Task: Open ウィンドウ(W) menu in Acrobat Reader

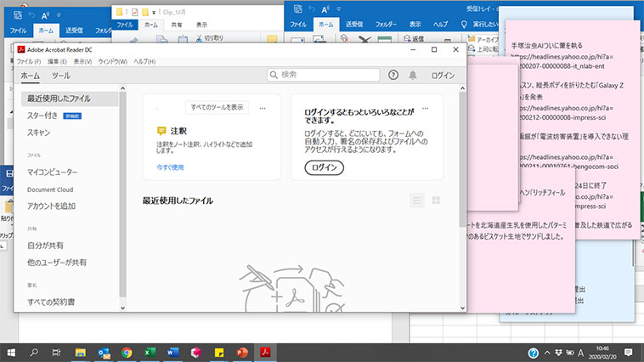Action: (112, 62)
